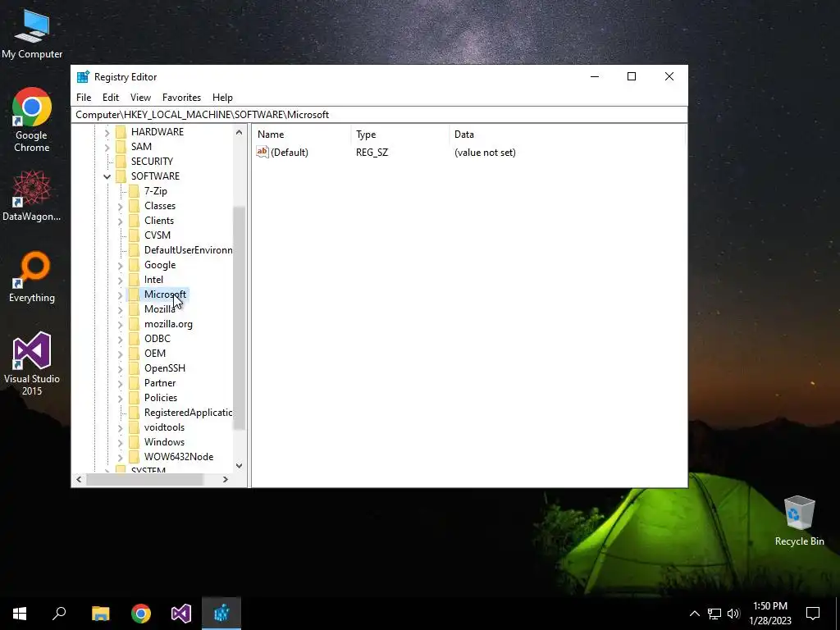Viewport: 840px width, 630px height.
Task: Open the Everything search desktop shortcut
Action: pyautogui.click(x=32, y=277)
